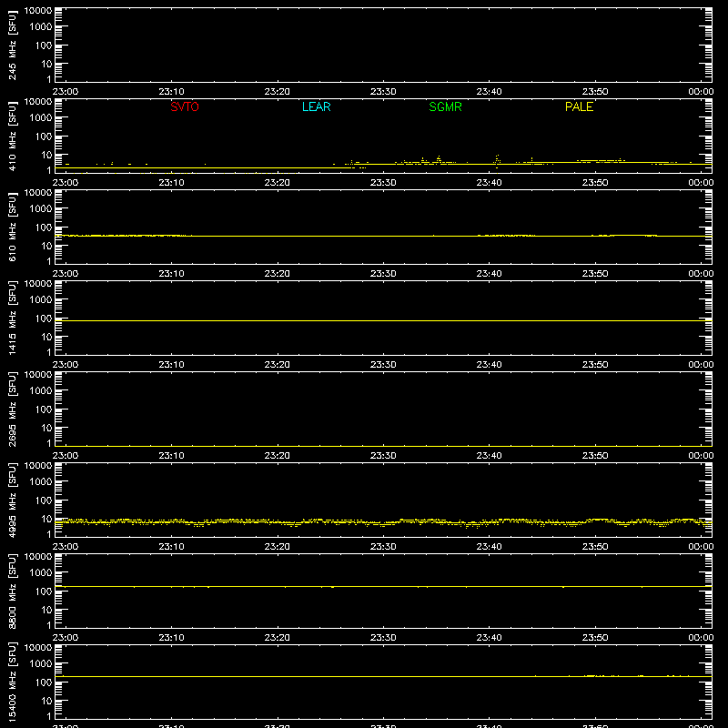This screenshot has height=728, width=728.
Task: Click 23:40 time label of 8800 MHz panel
Action: pos(489,638)
